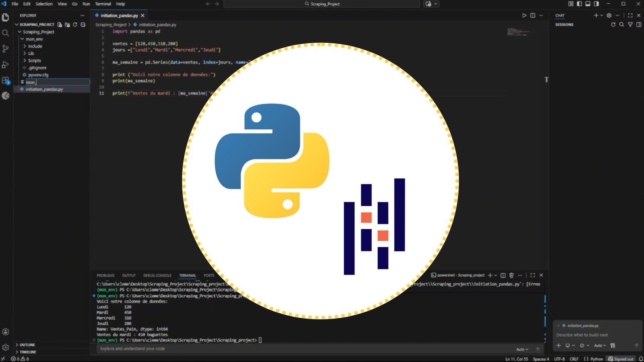Toggle the split editor layout icon
The width and height of the screenshot is (644, 362).
tap(533, 15)
